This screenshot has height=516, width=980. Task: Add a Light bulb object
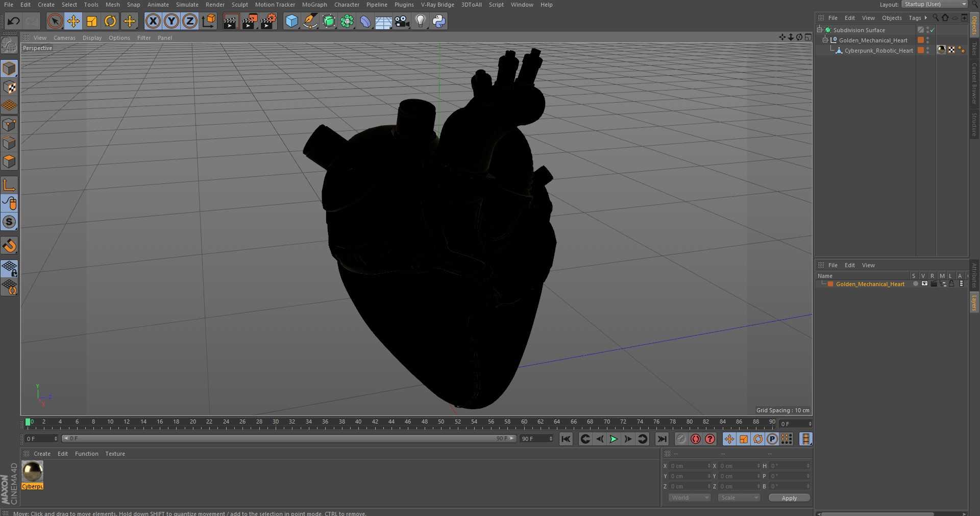coord(421,21)
